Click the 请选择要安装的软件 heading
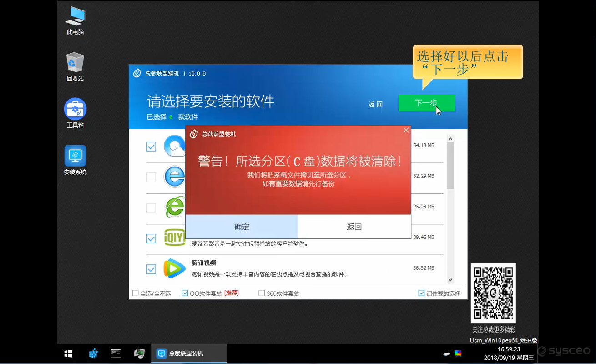Viewport: 596px width, 364px height. coord(211,101)
